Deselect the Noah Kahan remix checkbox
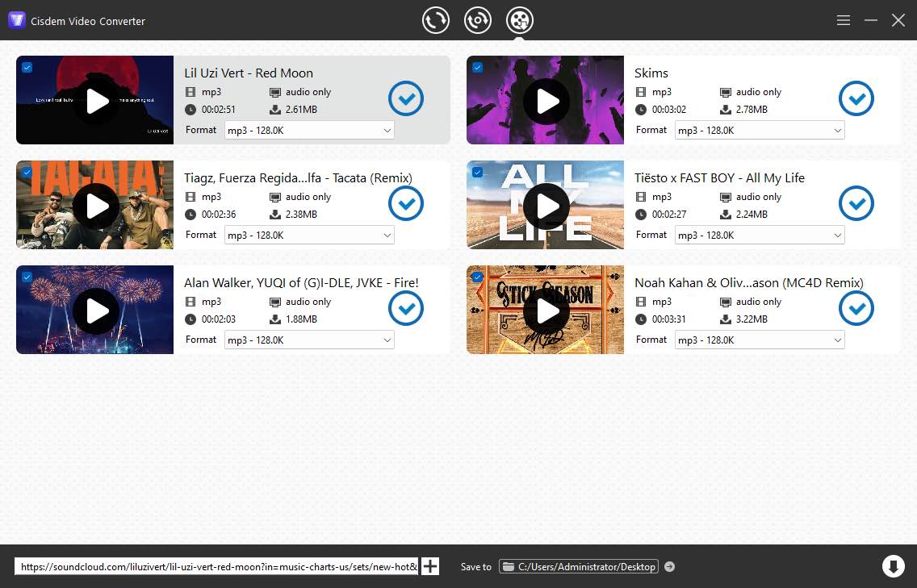917x588 pixels. (x=477, y=277)
